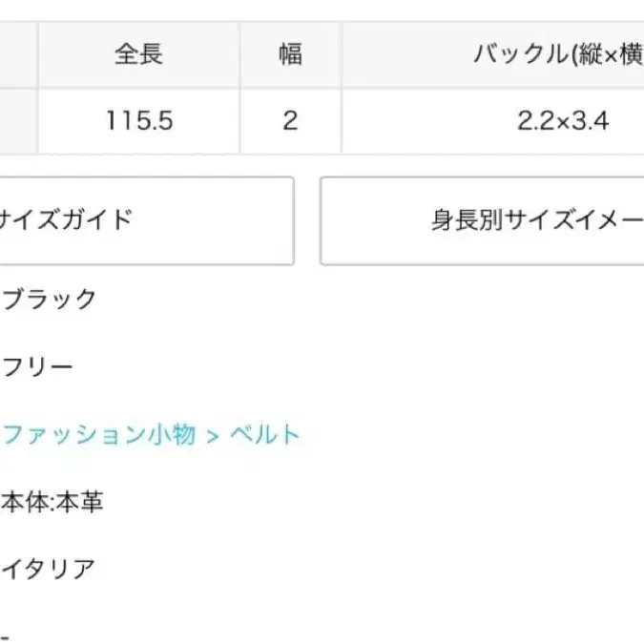Click the フリー size text

click(38, 366)
